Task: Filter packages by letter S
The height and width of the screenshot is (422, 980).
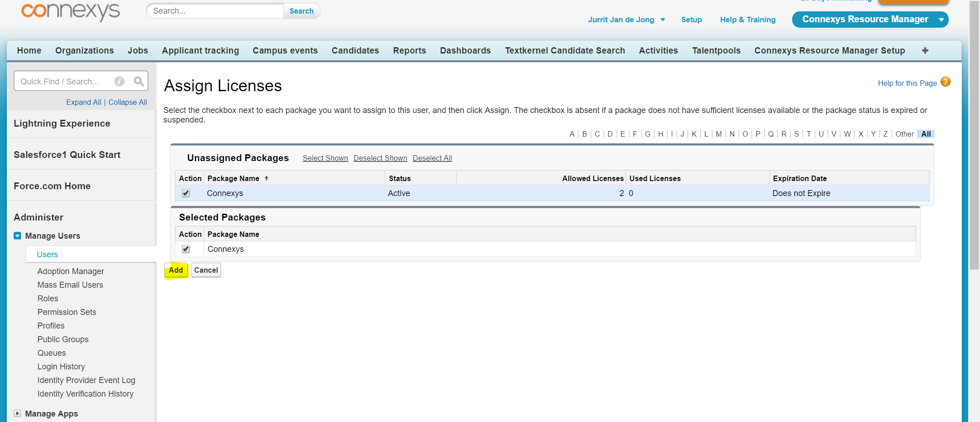Action: click(x=797, y=134)
